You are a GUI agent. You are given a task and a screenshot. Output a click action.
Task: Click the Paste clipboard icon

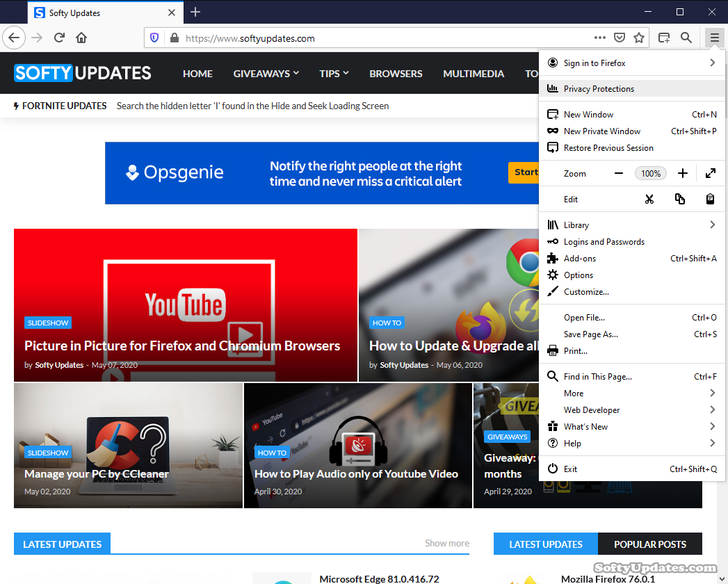(x=710, y=199)
